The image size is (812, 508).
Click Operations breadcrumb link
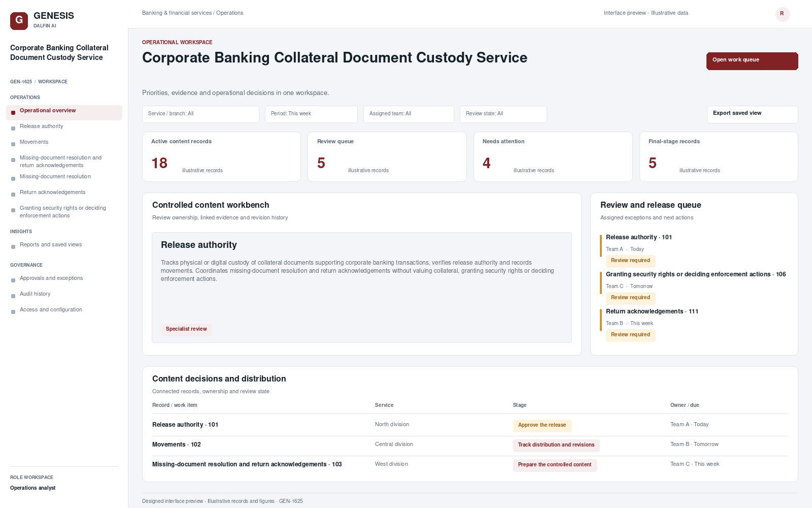pyautogui.click(x=229, y=13)
